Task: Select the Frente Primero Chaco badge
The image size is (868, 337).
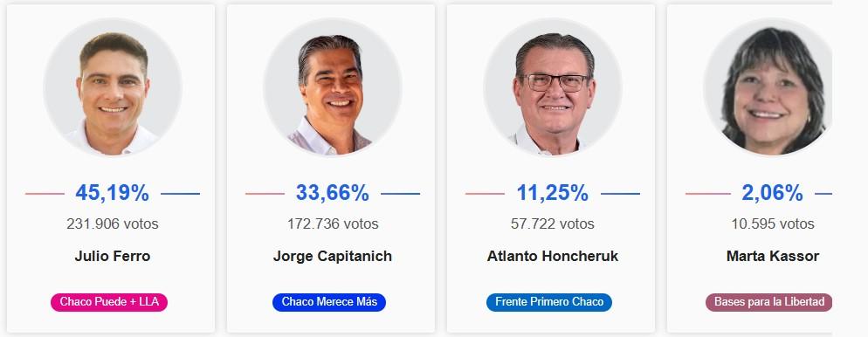Action: pos(549,302)
